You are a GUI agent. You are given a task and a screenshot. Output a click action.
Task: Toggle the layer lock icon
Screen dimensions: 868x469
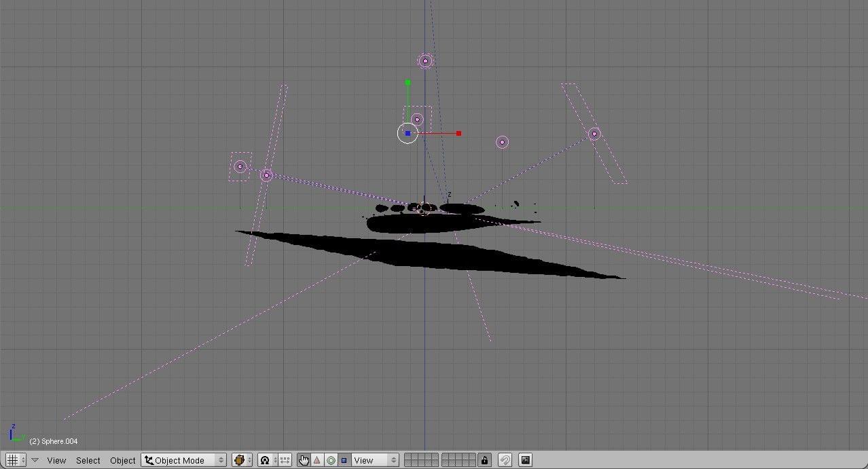[x=484, y=460]
